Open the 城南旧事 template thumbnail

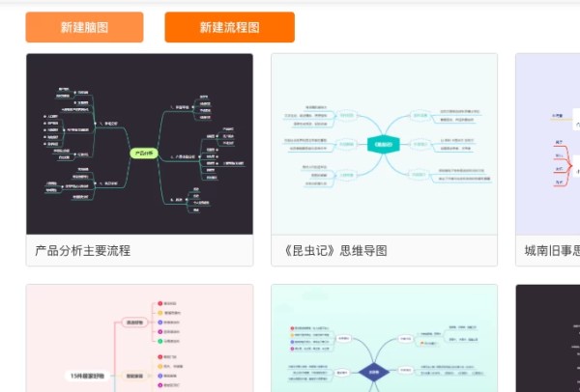coord(548,144)
